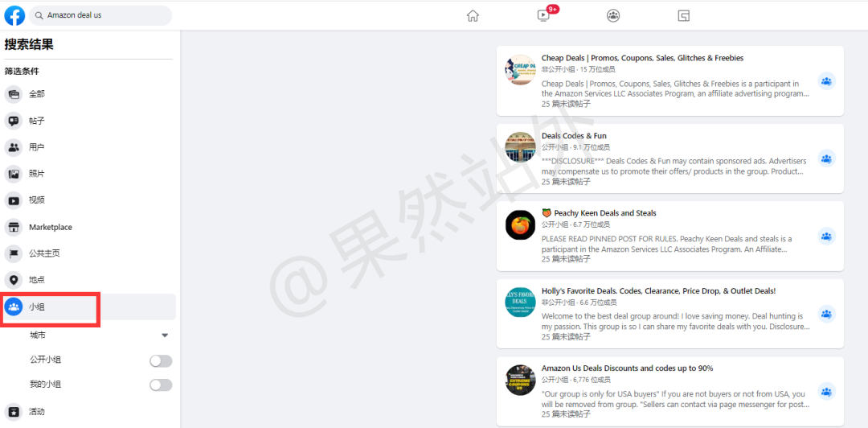This screenshot has width=868, height=428.
Task: Open the Watch video icon with 9+ badge
Action: point(543,15)
